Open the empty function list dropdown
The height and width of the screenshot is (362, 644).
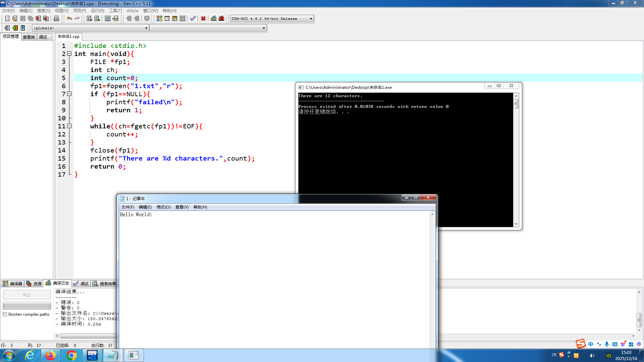tap(264, 28)
